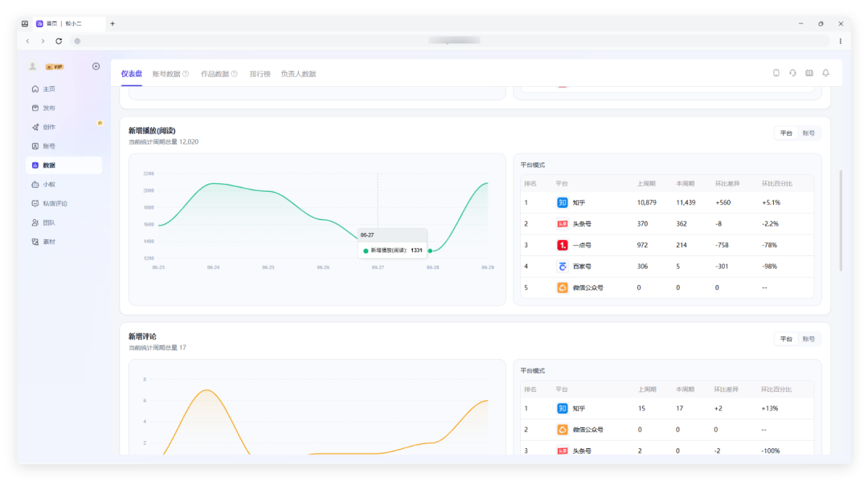Click the 新增播放(阅读) section title
This screenshot has height=481, width=868.
[152, 131]
